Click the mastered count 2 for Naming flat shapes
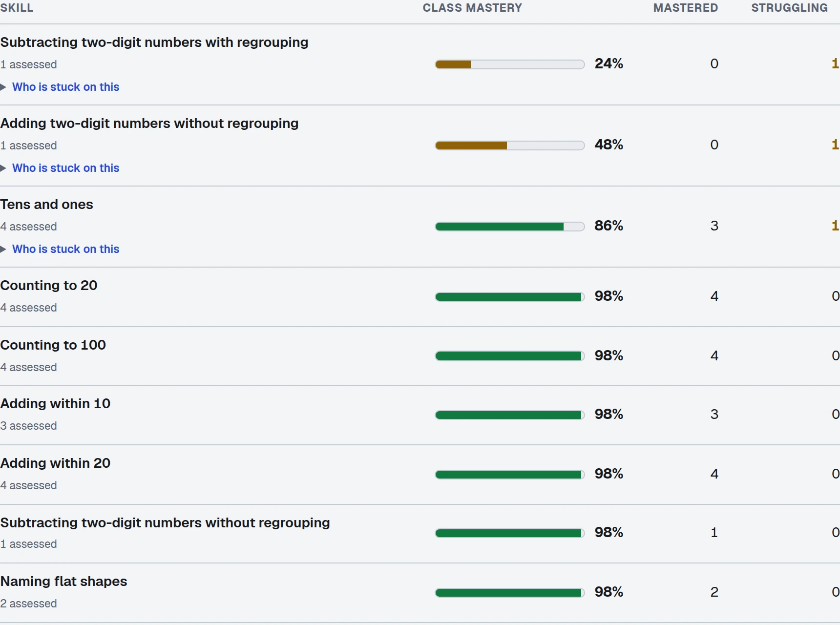840x625 pixels. 714,592
